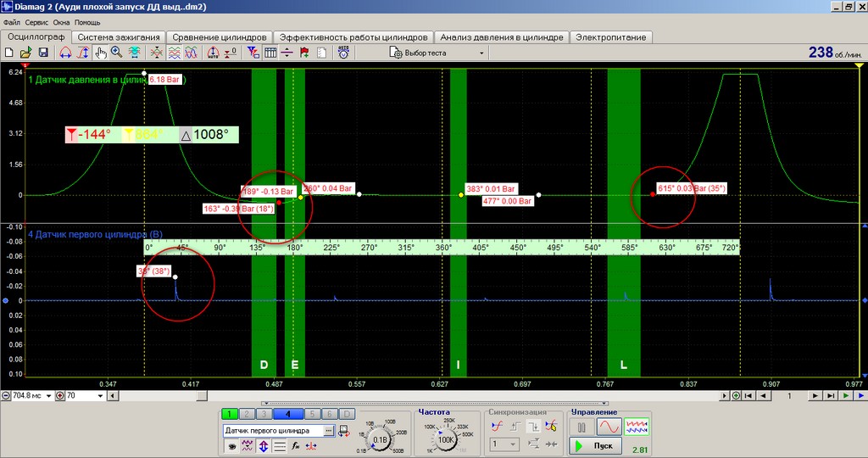Save the recording with the floppy disk icon
The image size is (868, 458).
tap(43, 53)
